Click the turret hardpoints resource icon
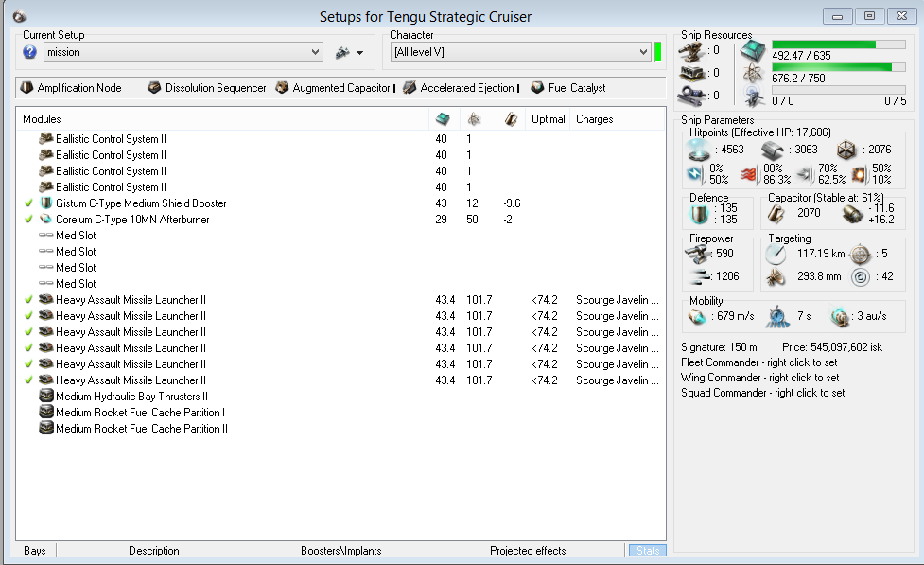Image resolution: width=924 pixels, height=565 pixels. [691, 51]
